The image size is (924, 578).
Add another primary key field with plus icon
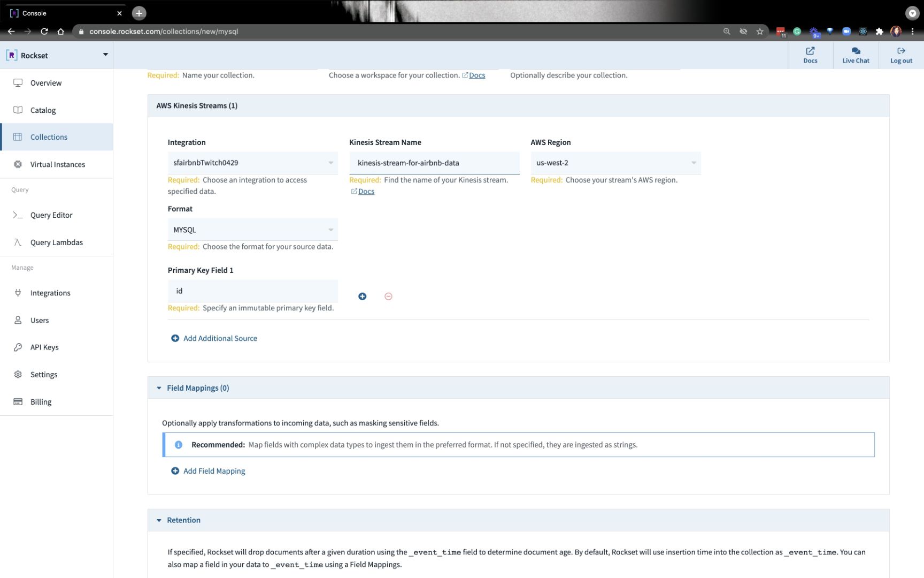[x=363, y=296]
